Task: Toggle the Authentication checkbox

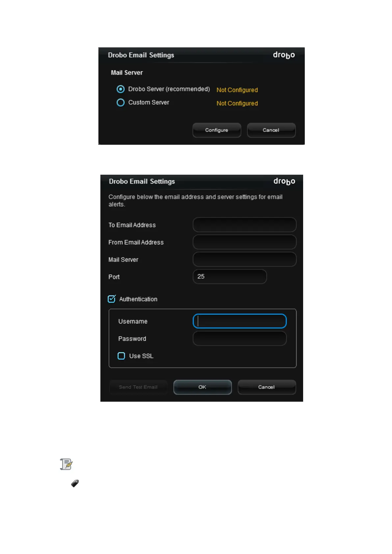Action: (x=112, y=299)
